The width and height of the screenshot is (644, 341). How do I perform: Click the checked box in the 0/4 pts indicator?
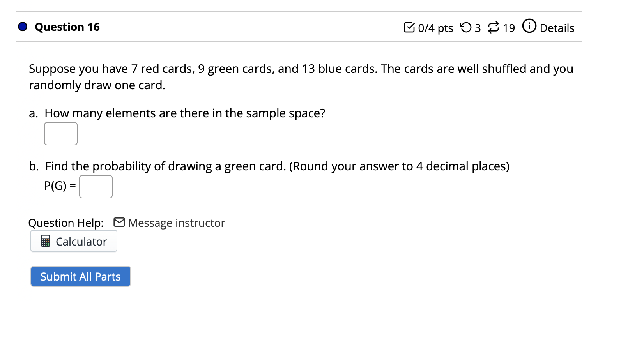tap(410, 27)
